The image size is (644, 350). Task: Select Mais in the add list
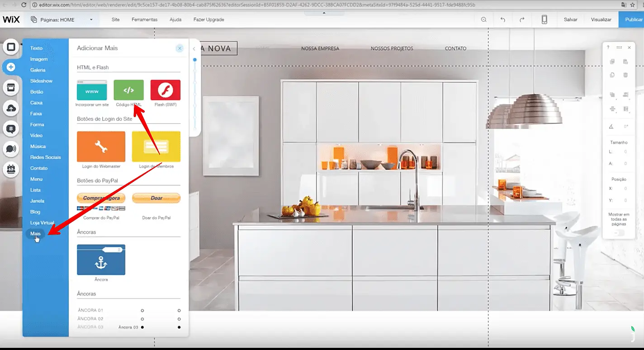35,234
